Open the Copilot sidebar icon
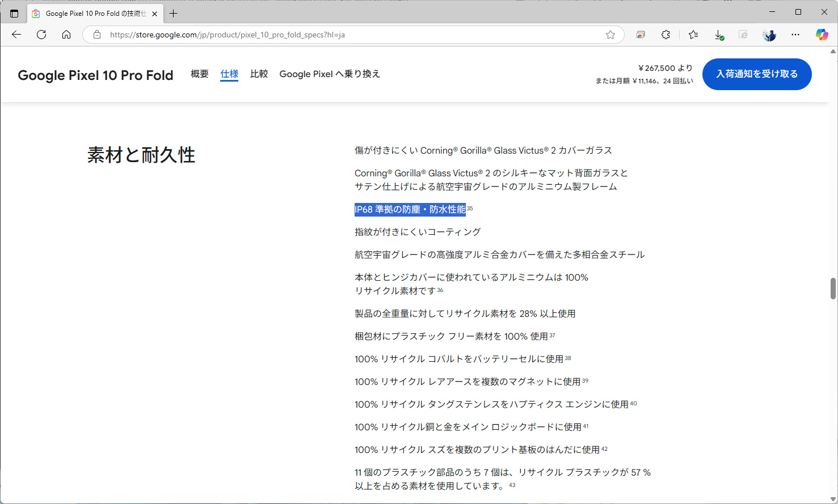 (x=822, y=35)
